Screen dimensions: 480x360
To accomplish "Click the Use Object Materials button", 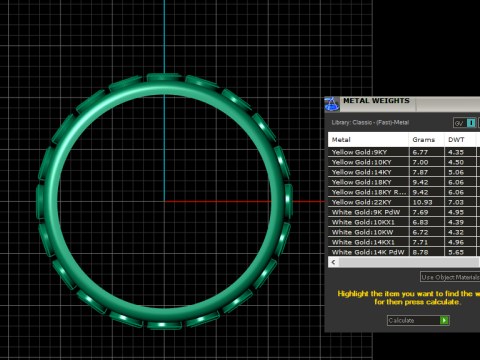I will coord(450,277).
